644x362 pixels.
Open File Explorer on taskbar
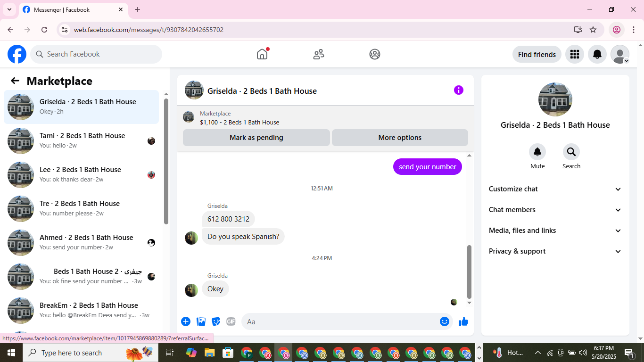pyautogui.click(x=210, y=353)
